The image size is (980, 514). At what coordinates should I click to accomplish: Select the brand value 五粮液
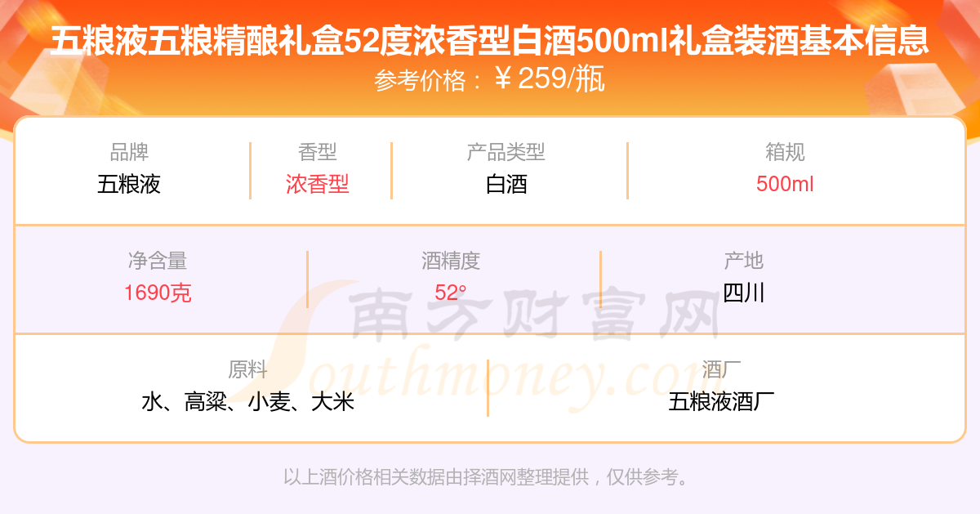[129, 184]
